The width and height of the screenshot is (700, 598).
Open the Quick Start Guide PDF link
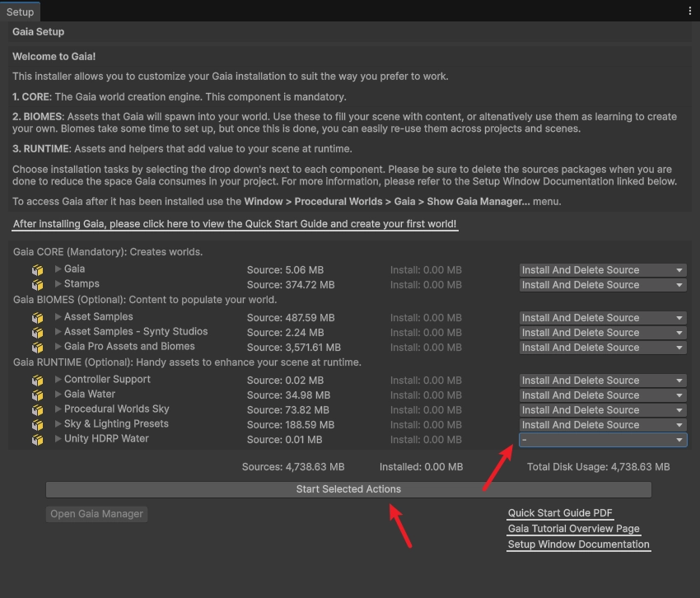[x=560, y=512]
